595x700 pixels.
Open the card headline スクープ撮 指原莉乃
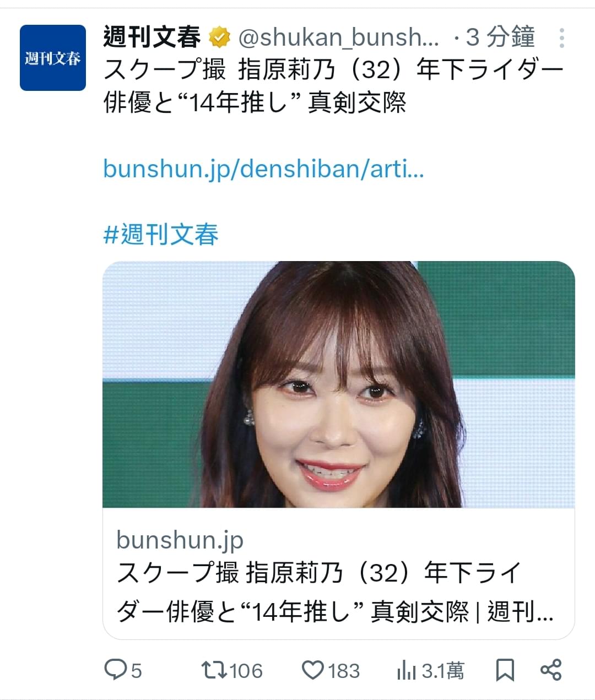coord(335,592)
